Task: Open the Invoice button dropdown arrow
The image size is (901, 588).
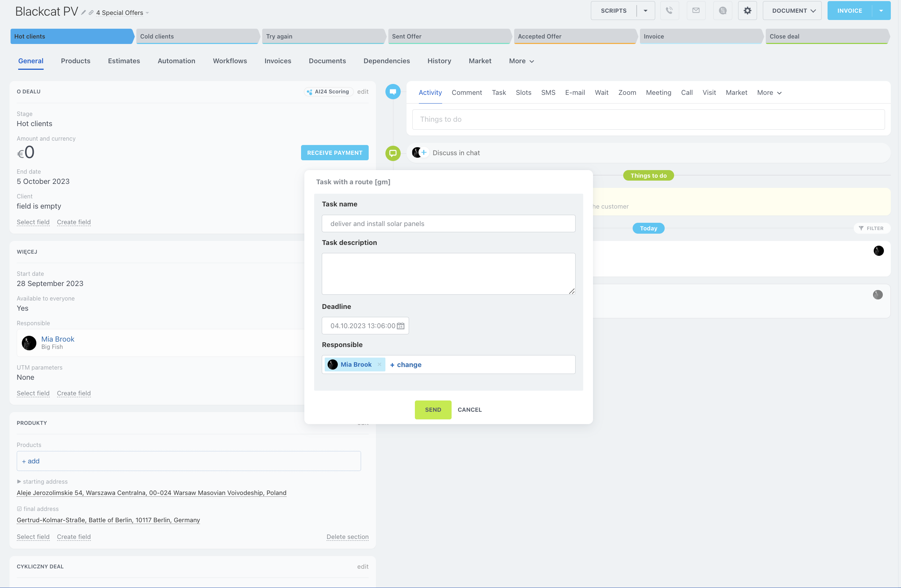Action: [x=881, y=11]
